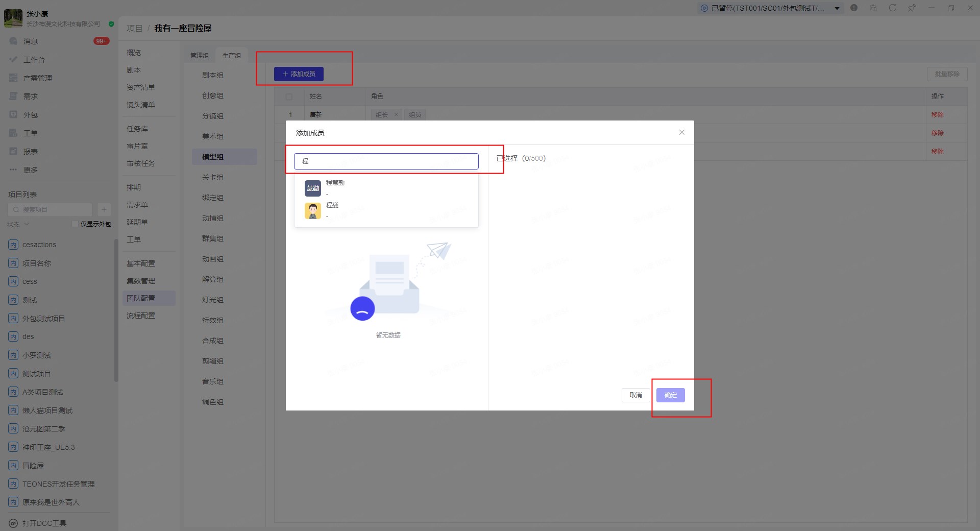Viewport: 980px width, 531px height.
Task: Click the refresh icon in the title bar
Action: tap(892, 8)
